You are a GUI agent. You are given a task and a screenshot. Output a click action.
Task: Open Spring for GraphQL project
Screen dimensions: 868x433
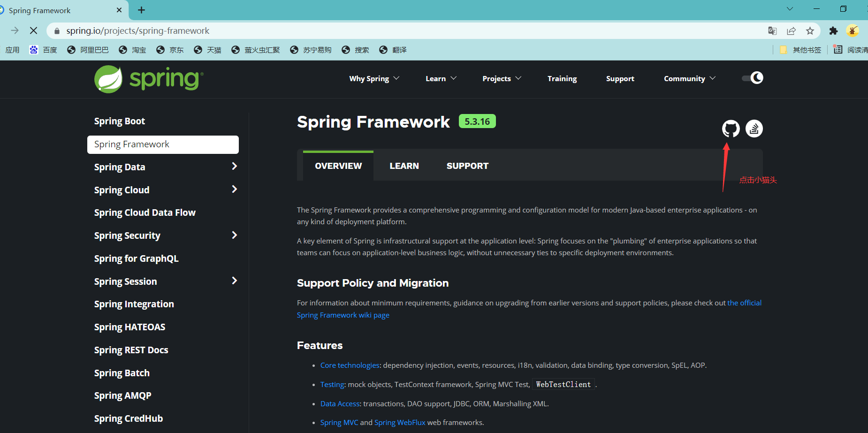136,258
